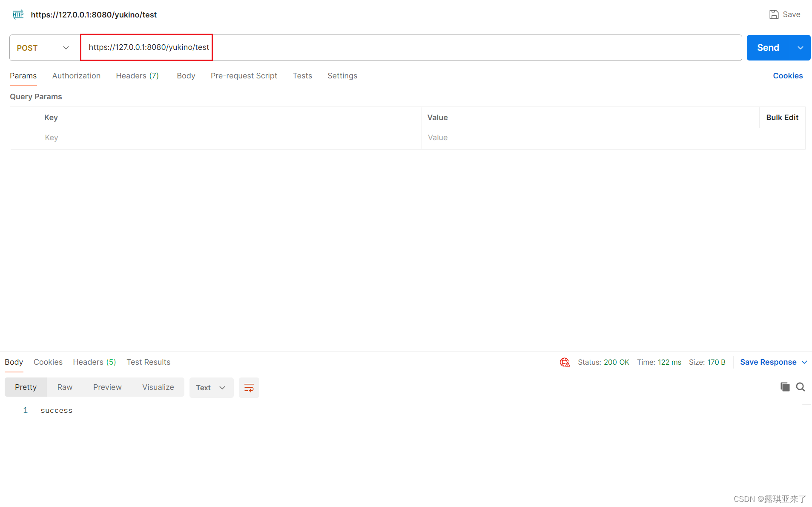Open the POST method dropdown

[66, 47]
